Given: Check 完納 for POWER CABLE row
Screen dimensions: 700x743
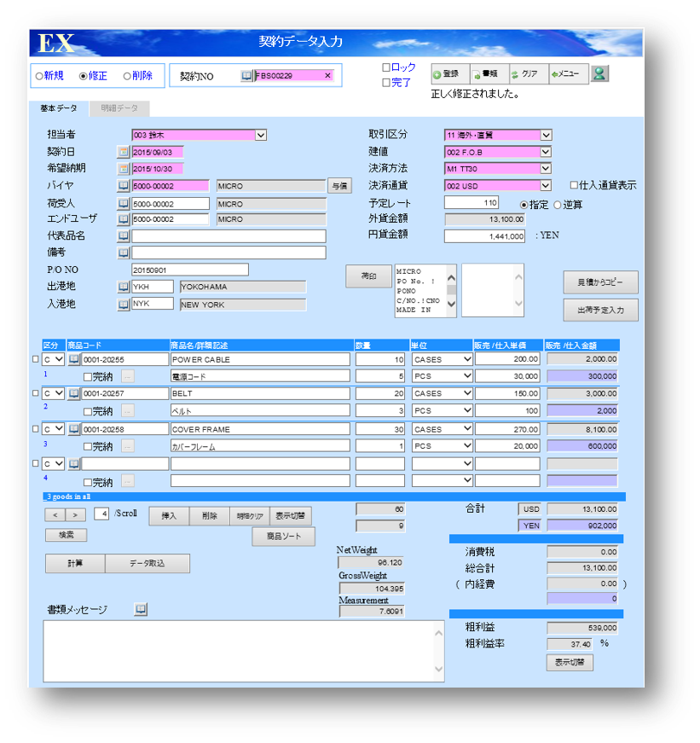Looking at the screenshot, I should tap(88, 377).
